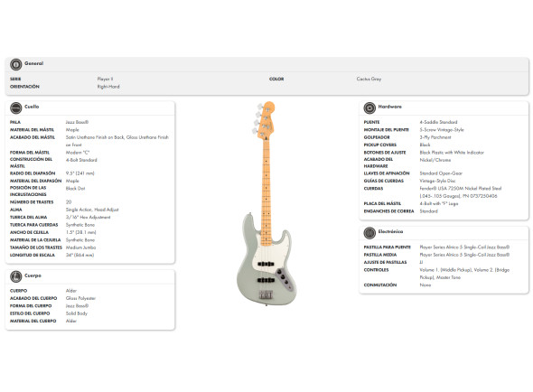The height and width of the screenshot is (392, 533).
Task: Click the General section icon
Action: click(x=15, y=64)
